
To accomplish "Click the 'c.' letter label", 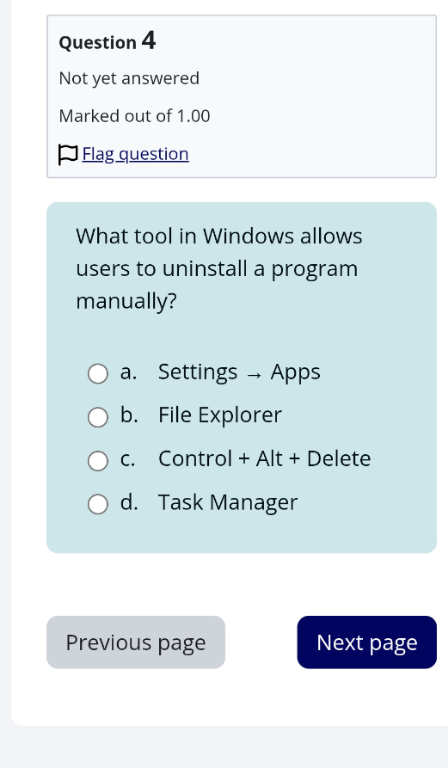I will pyautogui.click(x=128, y=459).
